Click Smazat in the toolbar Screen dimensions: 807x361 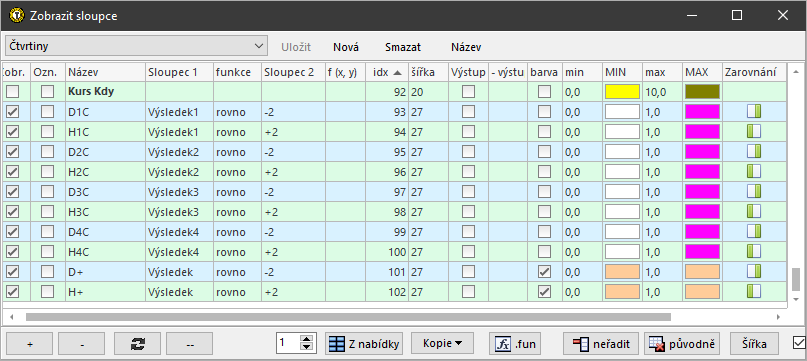(x=403, y=47)
